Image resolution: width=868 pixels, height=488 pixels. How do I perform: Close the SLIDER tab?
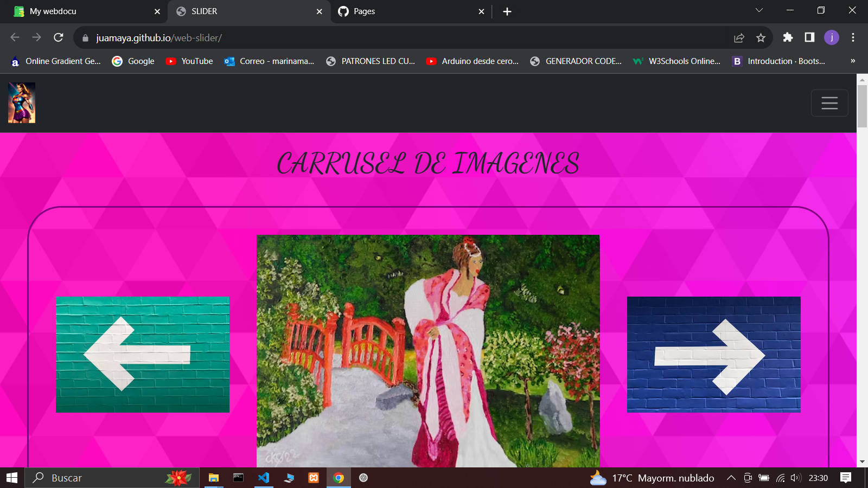tap(320, 11)
